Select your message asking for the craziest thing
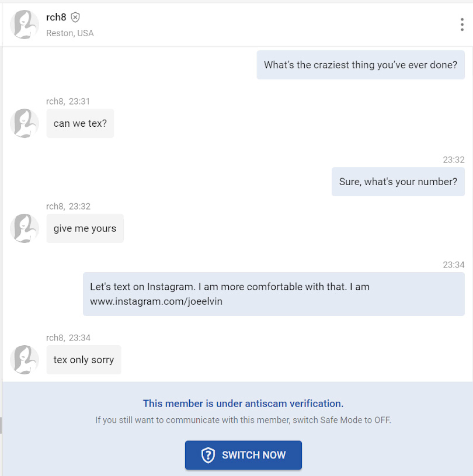The height and width of the screenshot is (476, 473). [x=360, y=65]
